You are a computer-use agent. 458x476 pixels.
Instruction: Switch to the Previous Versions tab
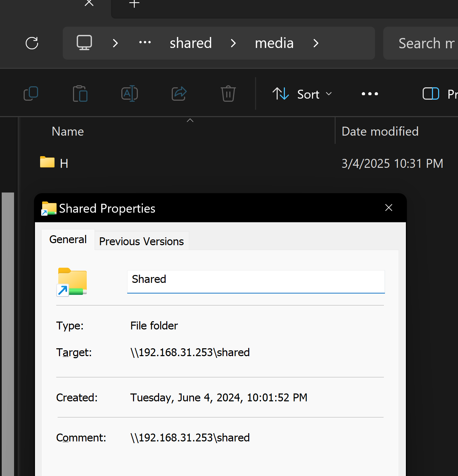(142, 241)
